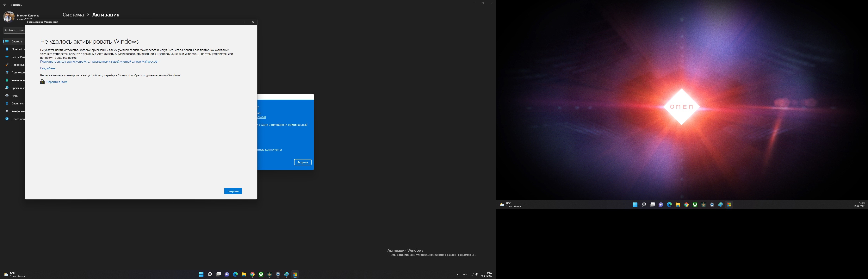Open Конфиденциальность section with shield icon

[14, 111]
